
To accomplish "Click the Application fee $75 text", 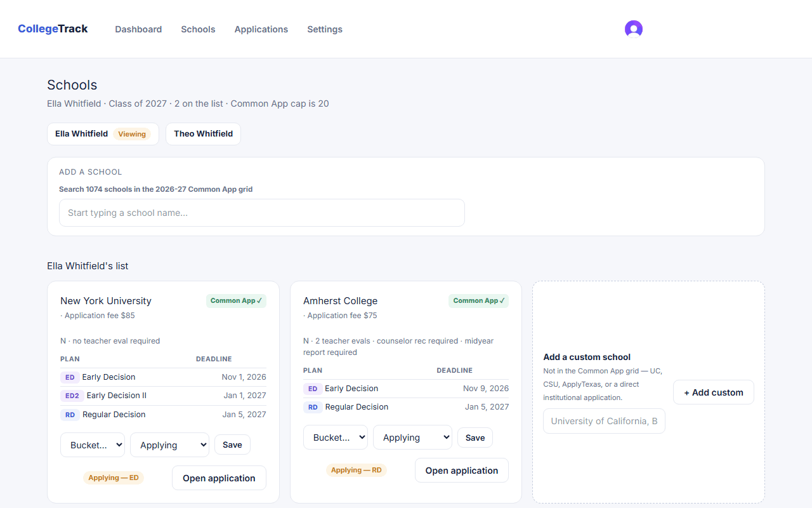I will pyautogui.click(x=340, y=316).
